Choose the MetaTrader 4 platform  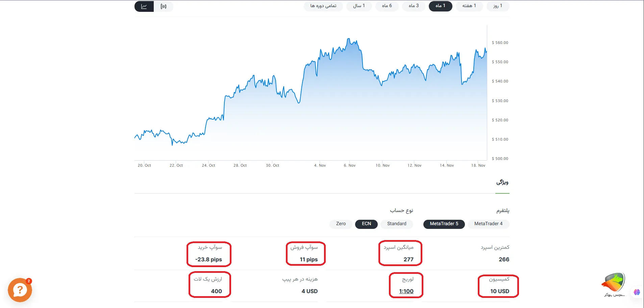tap(488, 224)
